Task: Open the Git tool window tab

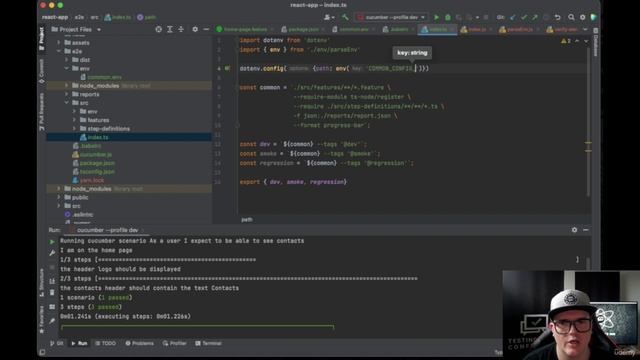Action: [56, 343]
